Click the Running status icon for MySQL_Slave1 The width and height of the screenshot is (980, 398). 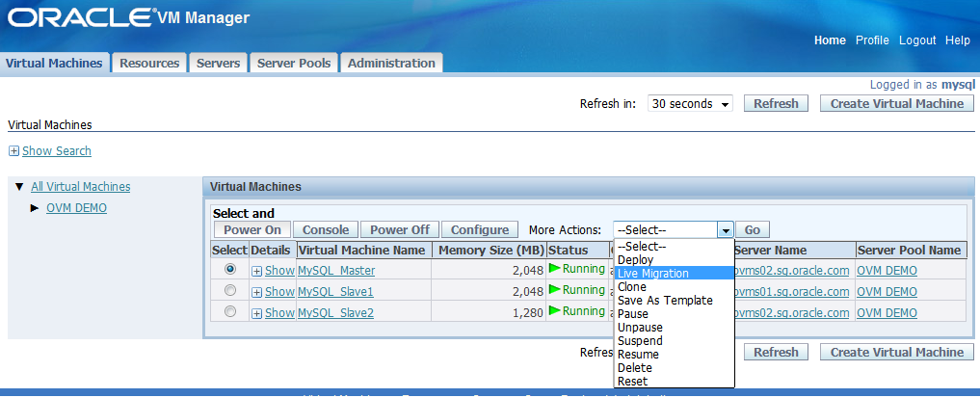coord(554,290)
